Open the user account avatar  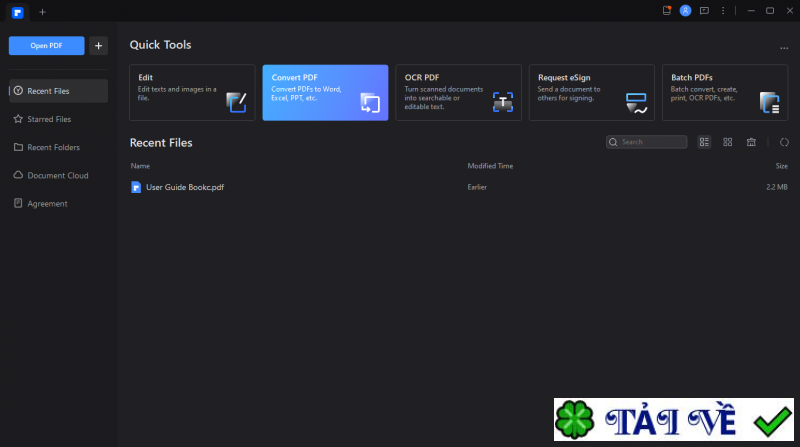[685, 11]
